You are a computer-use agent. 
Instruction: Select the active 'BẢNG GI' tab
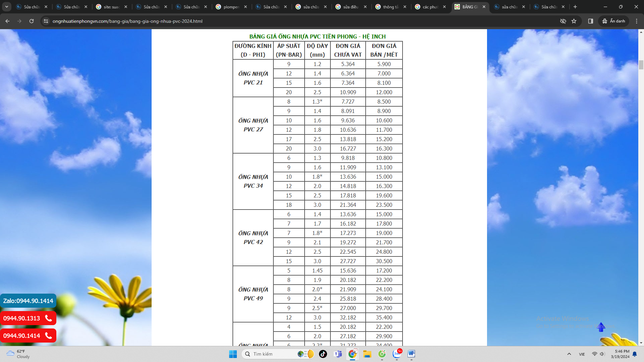(x=470, y=7)
